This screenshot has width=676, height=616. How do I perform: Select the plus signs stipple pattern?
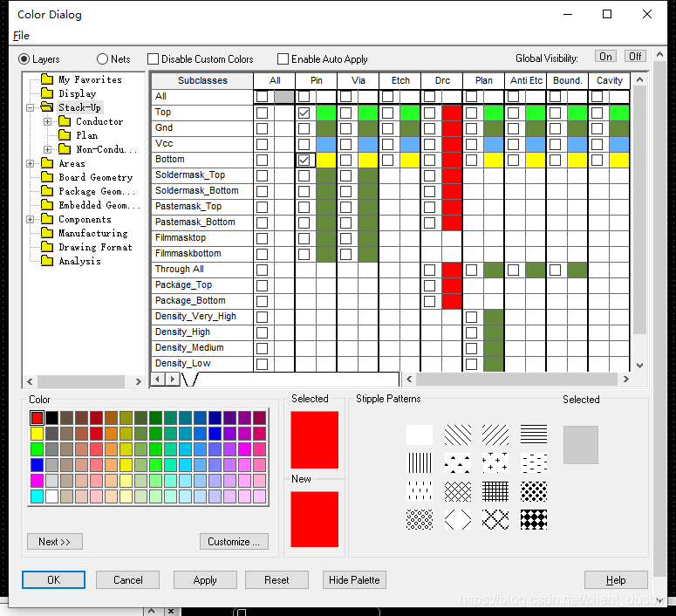495,462
